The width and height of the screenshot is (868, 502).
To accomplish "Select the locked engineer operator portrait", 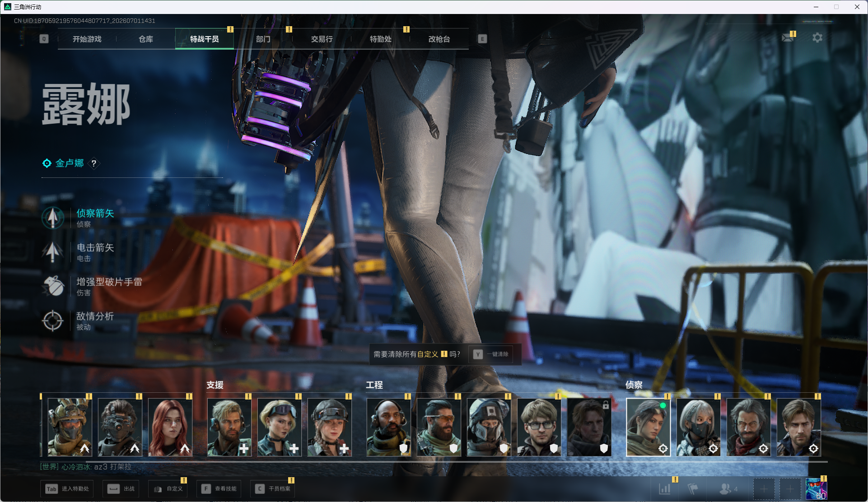I will pyautogui.click(x=589, y=427).
